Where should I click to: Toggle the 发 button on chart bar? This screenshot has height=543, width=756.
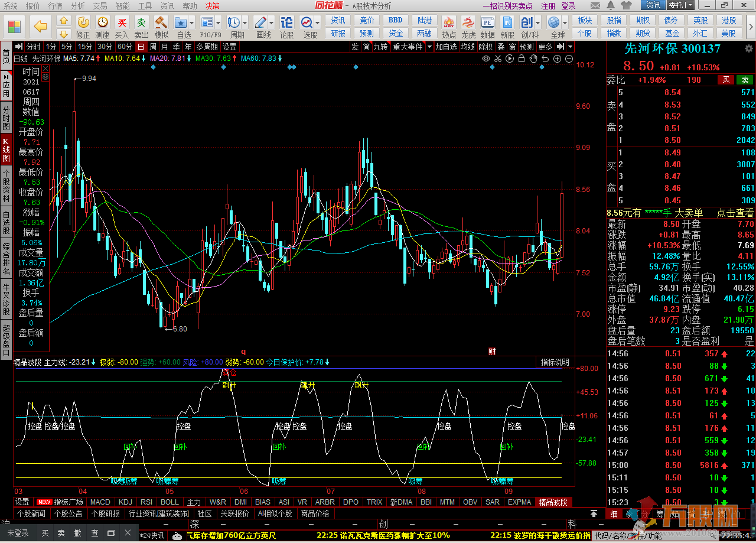355,47
